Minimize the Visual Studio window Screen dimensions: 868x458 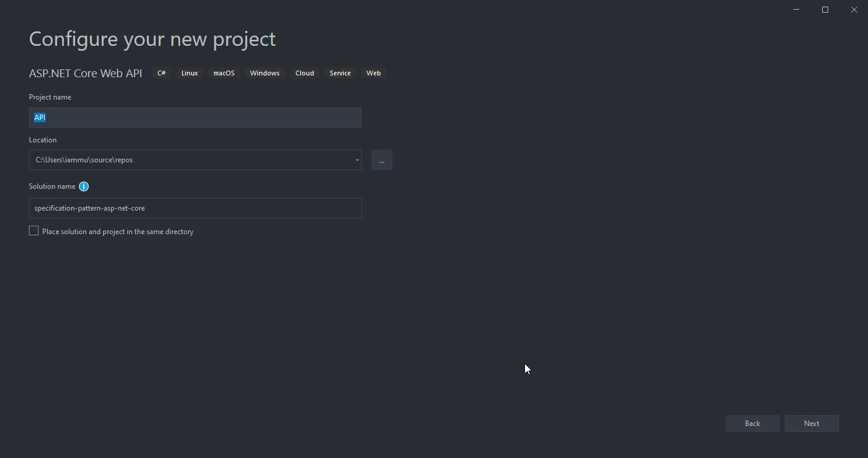tap(796, 10)
